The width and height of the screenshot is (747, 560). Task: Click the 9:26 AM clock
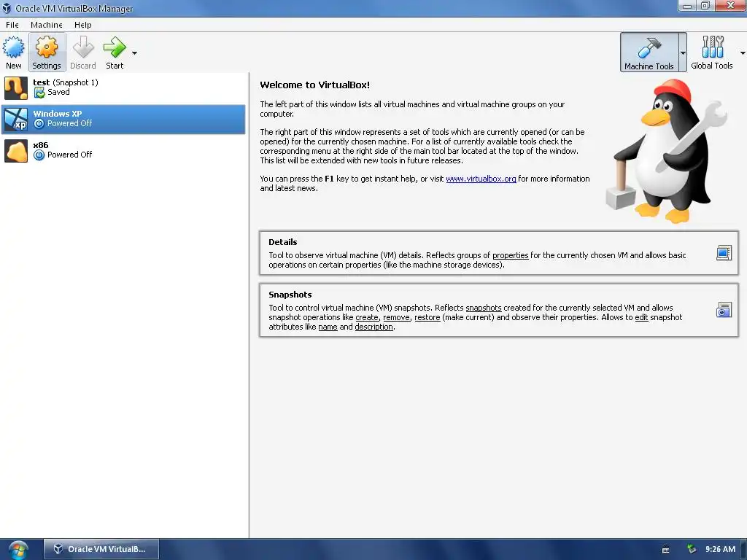[720, 549]
